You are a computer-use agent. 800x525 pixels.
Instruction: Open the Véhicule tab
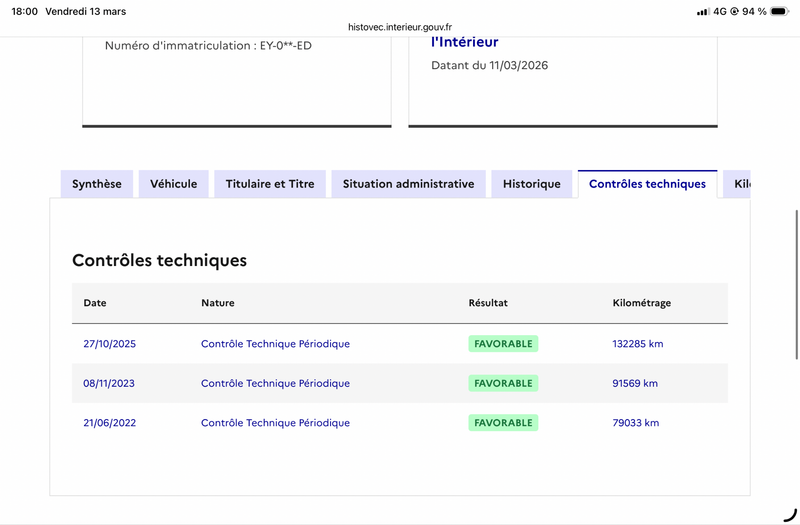pyautogui.click(x=174, y=184)
